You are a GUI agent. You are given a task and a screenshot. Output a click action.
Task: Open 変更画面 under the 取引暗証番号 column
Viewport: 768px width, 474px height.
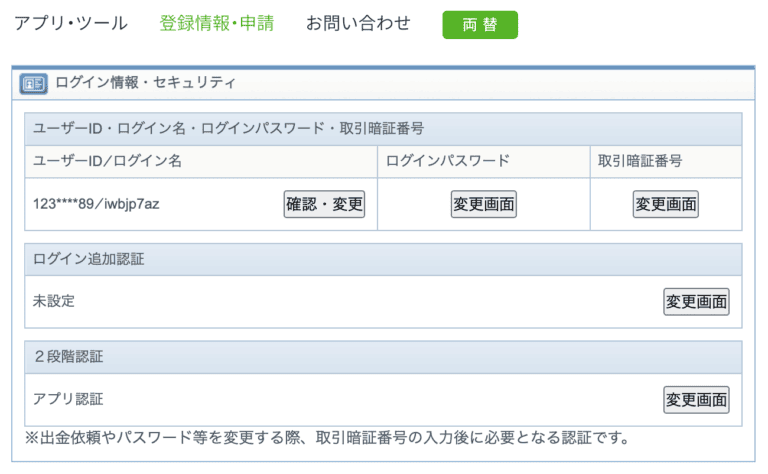665,205
